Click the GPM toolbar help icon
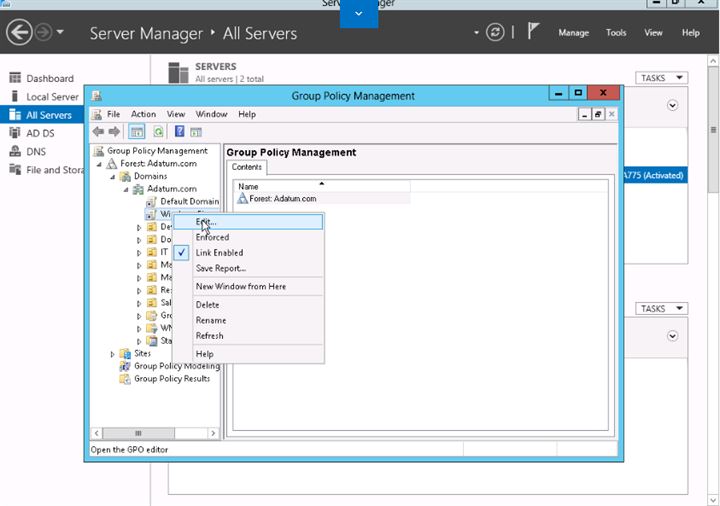Screen dimensions: 720x506 pos(179,131)
